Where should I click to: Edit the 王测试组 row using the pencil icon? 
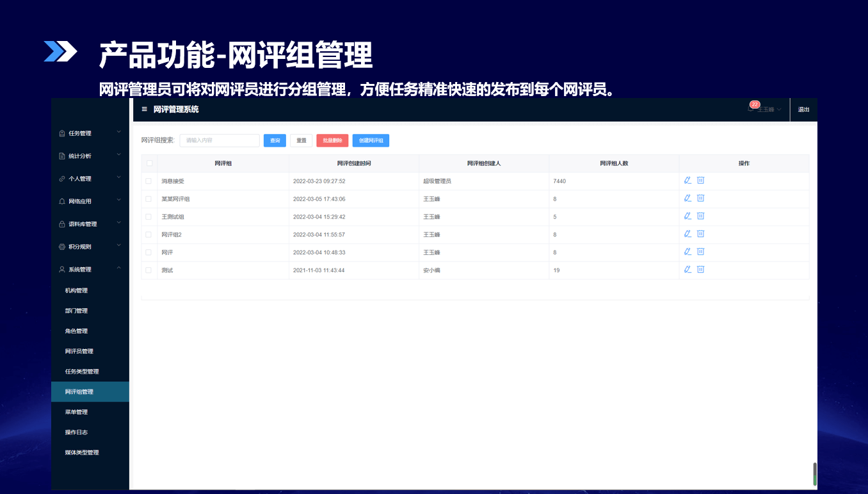coord(687,217)
